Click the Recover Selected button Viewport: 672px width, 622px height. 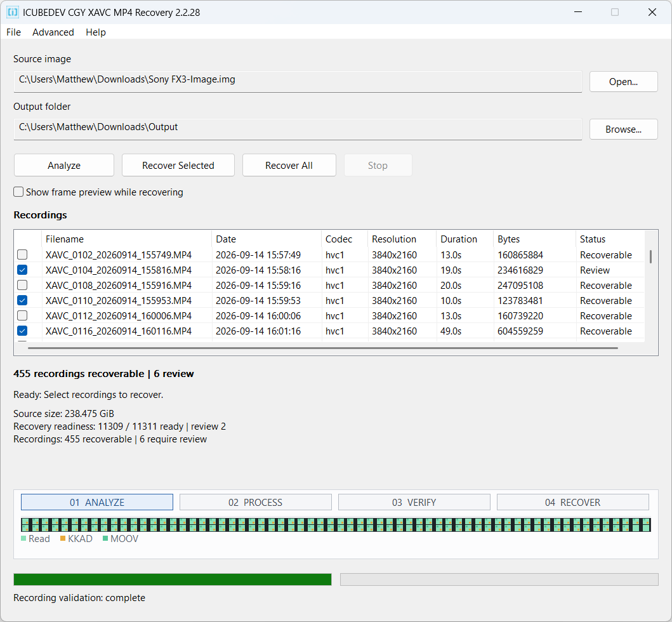pyautogui.click(x=178, y=165)
